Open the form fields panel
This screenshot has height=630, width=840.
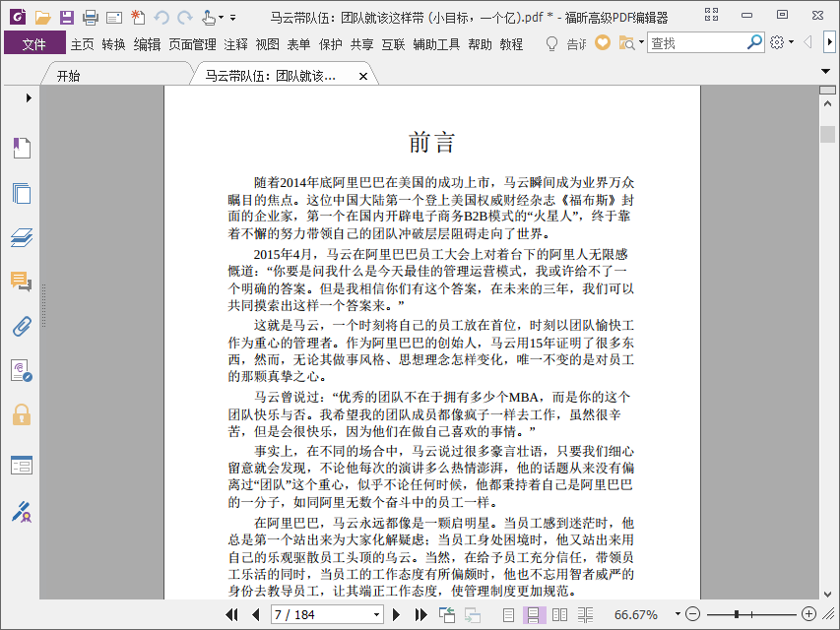[x=22, y=466]
